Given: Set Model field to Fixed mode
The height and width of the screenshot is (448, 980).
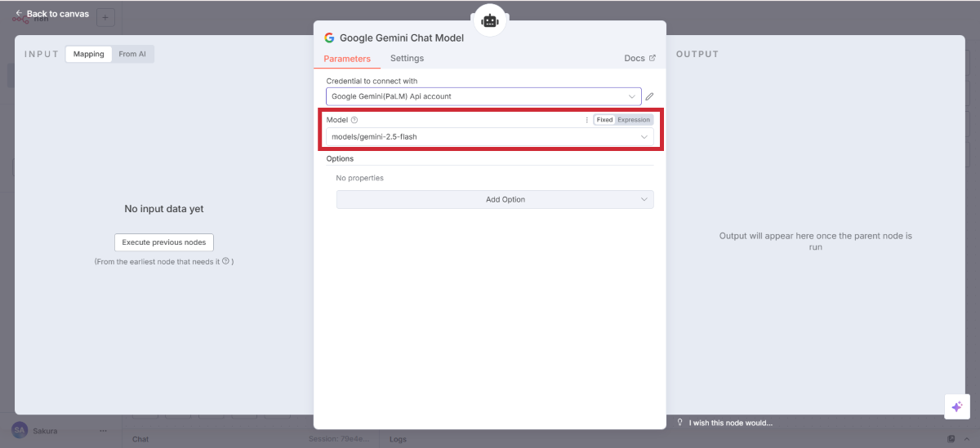Looking at the screenshot, I should pyautogui.click(x=604, y=120).
